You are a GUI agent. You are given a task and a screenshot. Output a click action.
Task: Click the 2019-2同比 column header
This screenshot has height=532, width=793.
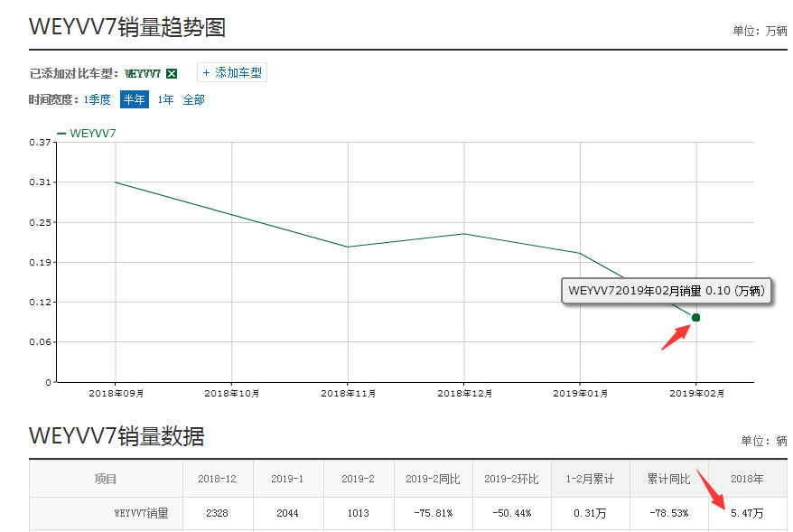(433, 479)
